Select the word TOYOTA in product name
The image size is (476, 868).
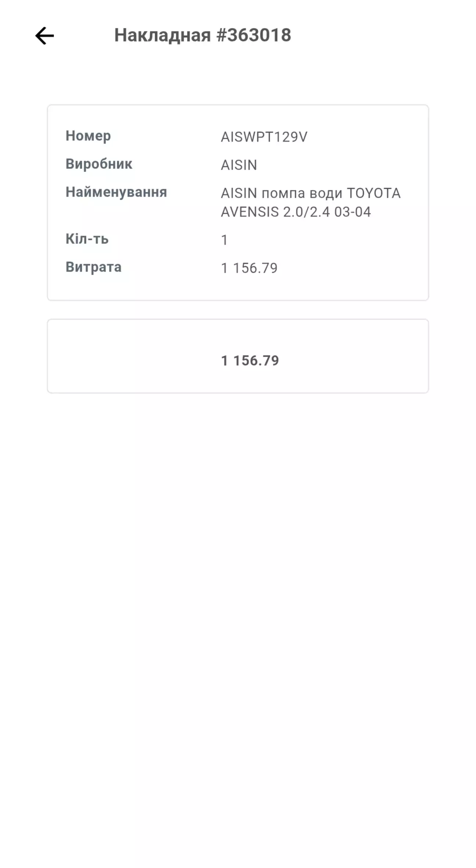pos(374,193)
